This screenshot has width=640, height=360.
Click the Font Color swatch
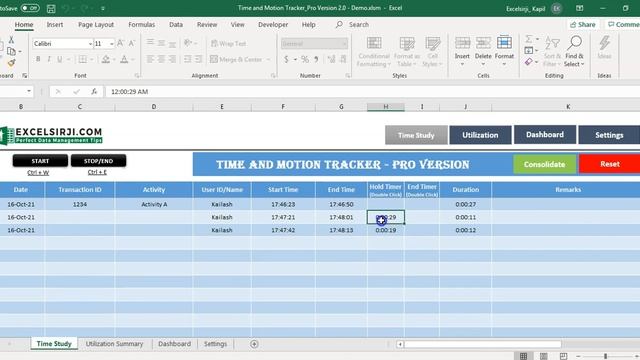coord(124,60)
